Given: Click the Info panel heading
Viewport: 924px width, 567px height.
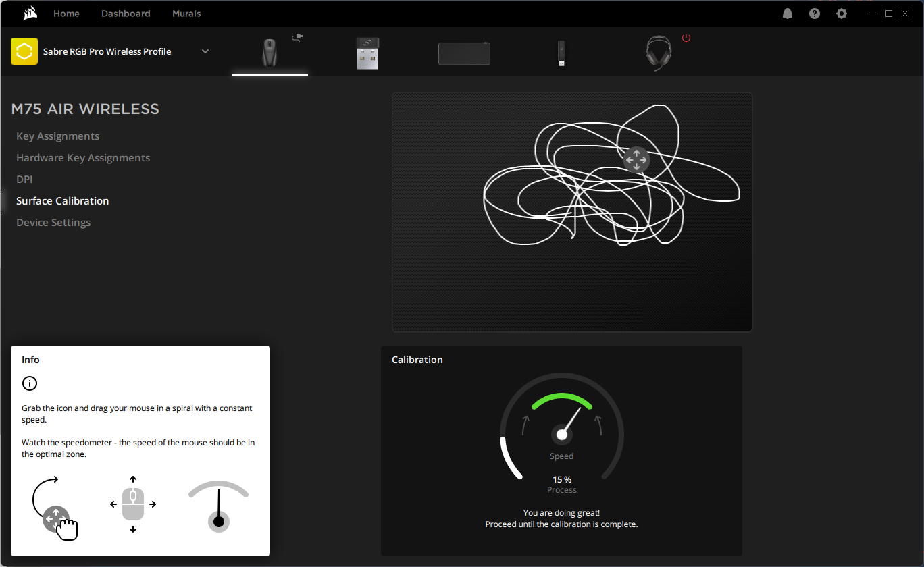Looking at the screenshot, I should 30,360.
